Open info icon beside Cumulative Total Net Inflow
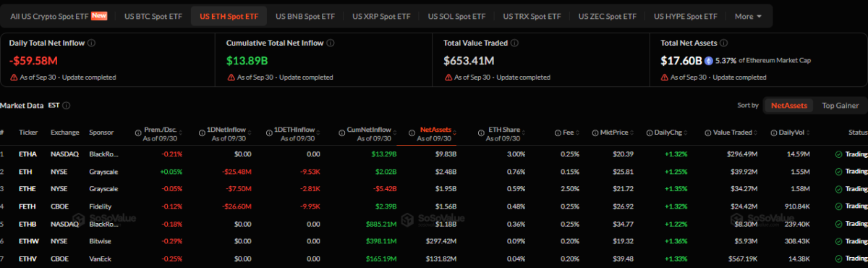Image resolution: width=868 pixels, height=268 pixels. 331,43
